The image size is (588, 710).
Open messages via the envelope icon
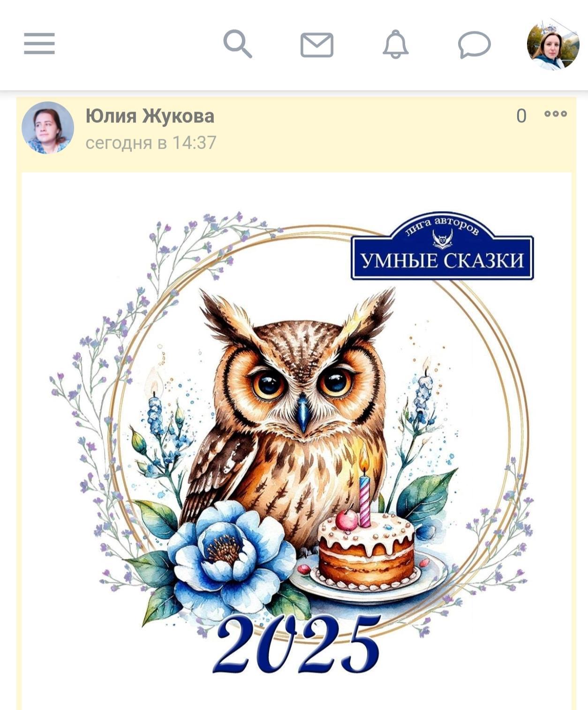pyautogui.click(x=317, y=45)
